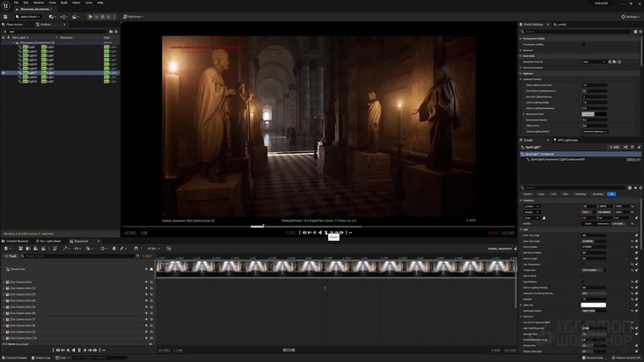Click the stop simulation toolbar icon

(103, 17)
